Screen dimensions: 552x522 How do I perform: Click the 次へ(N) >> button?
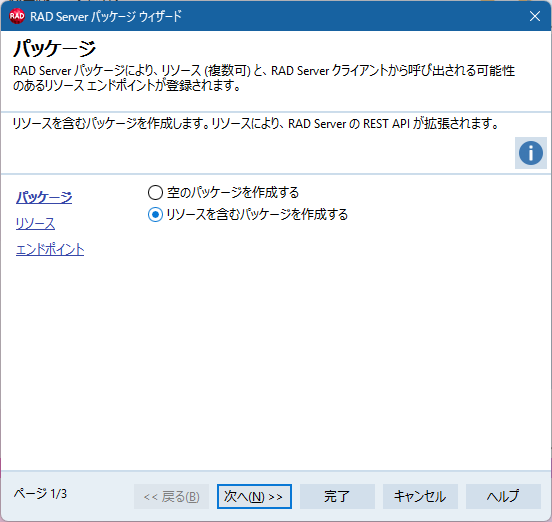[254, 496]
